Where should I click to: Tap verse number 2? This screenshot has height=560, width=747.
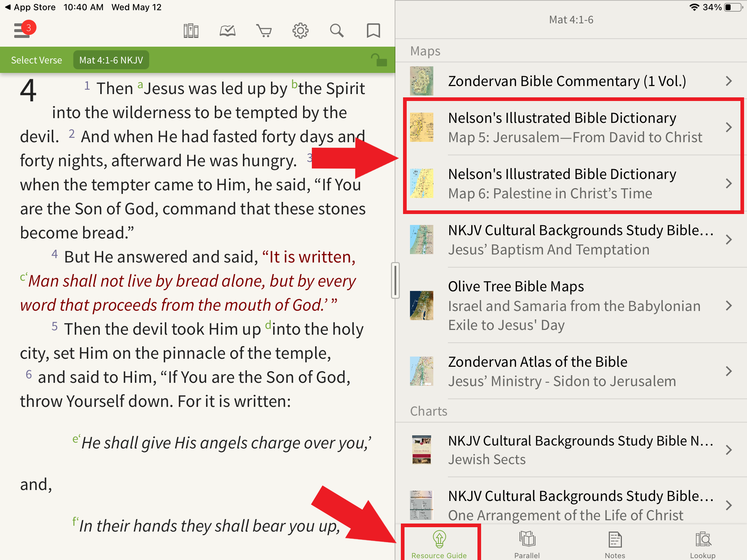pyautogui.click(x=72, y=133)
